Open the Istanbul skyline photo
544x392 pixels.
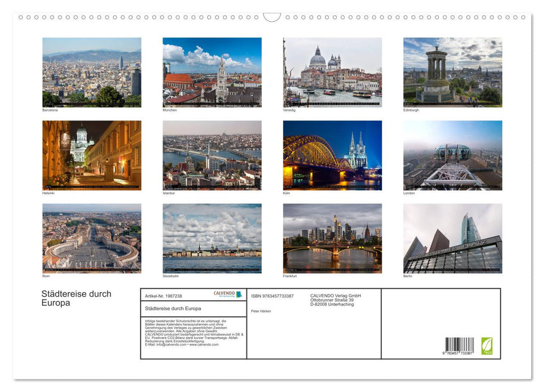pyautogui.click(x=212, y=155)
